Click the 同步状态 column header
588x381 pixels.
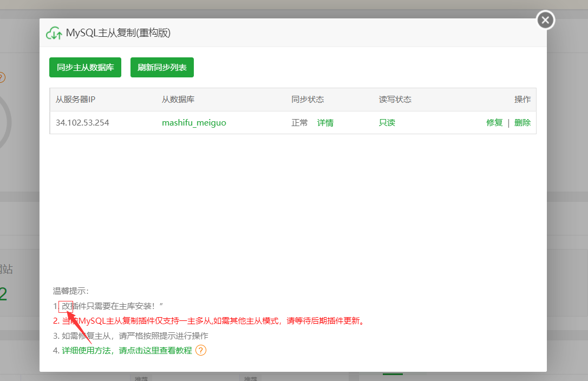point(308,100)
